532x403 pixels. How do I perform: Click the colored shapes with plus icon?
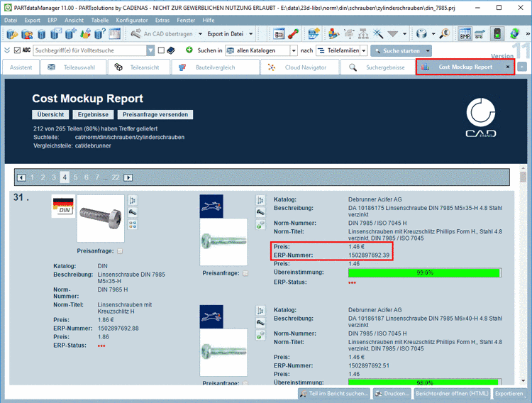point(85,34)
